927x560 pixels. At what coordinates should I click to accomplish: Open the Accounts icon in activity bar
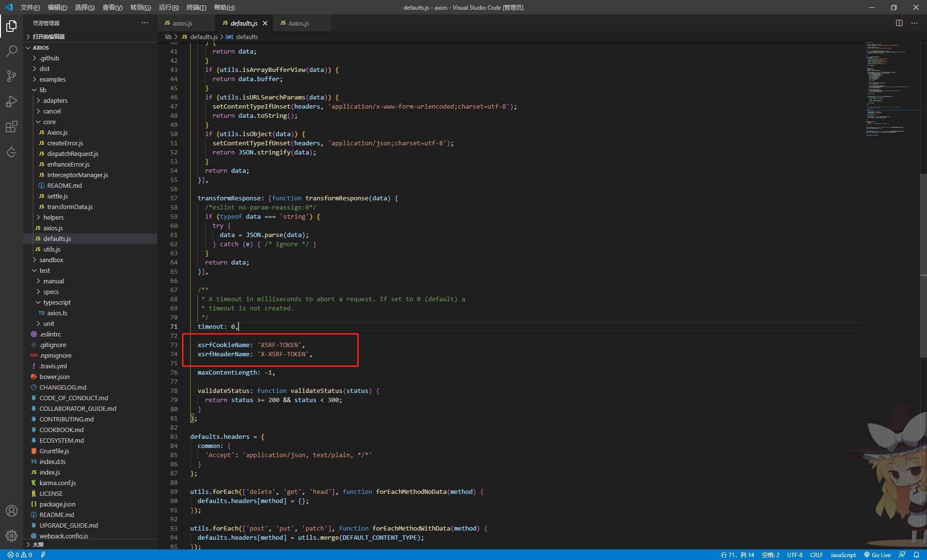click(x=12, y=511)
